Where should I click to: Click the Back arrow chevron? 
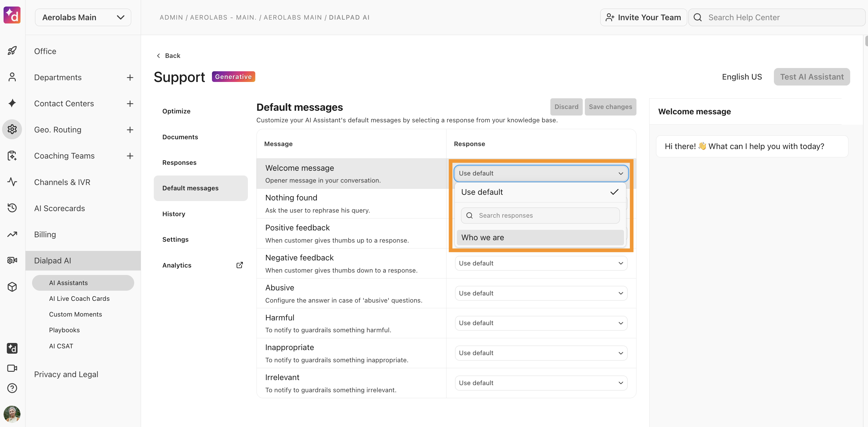tap(158, 56)
